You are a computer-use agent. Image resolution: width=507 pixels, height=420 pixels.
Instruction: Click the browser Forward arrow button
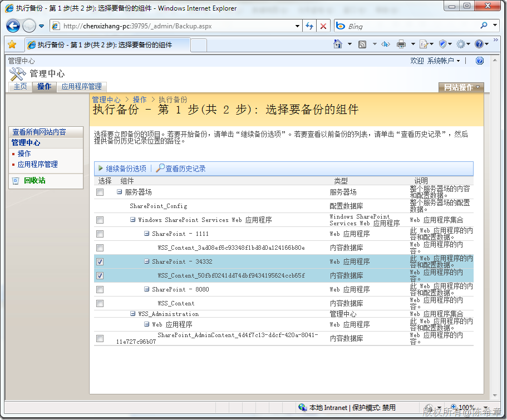[x=29, y=26]
